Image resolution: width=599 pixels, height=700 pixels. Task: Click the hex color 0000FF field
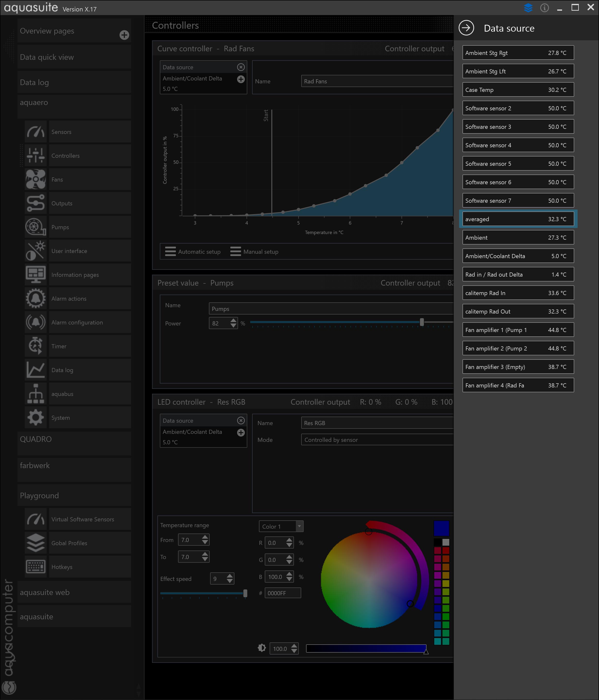[x=282, y=593]
